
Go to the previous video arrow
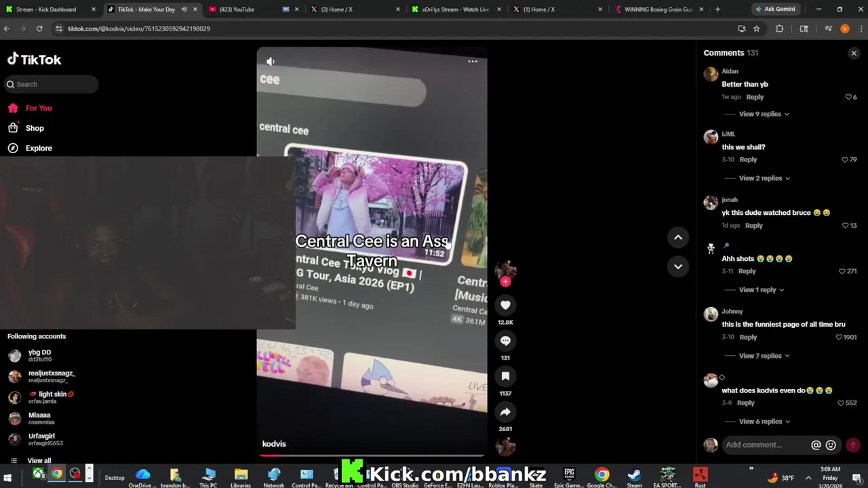677,237
